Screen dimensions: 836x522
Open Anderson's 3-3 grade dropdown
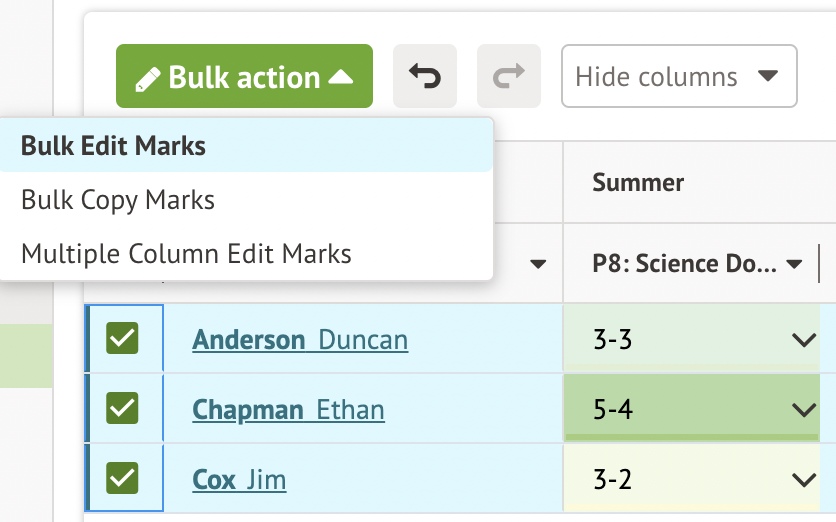804,340
